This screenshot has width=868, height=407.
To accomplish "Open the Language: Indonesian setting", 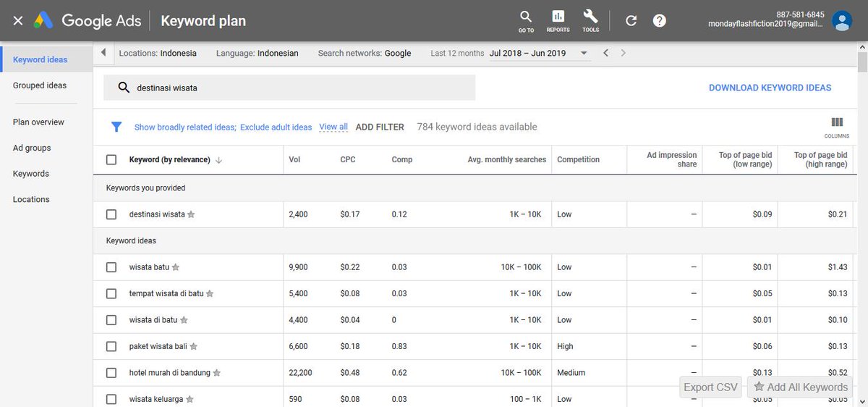I will 258,53.
